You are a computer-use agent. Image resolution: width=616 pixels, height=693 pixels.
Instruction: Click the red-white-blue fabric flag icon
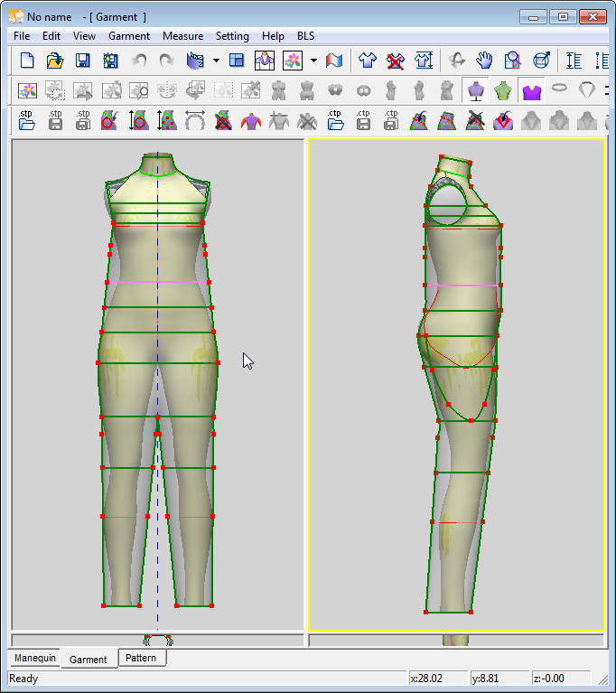334,61
